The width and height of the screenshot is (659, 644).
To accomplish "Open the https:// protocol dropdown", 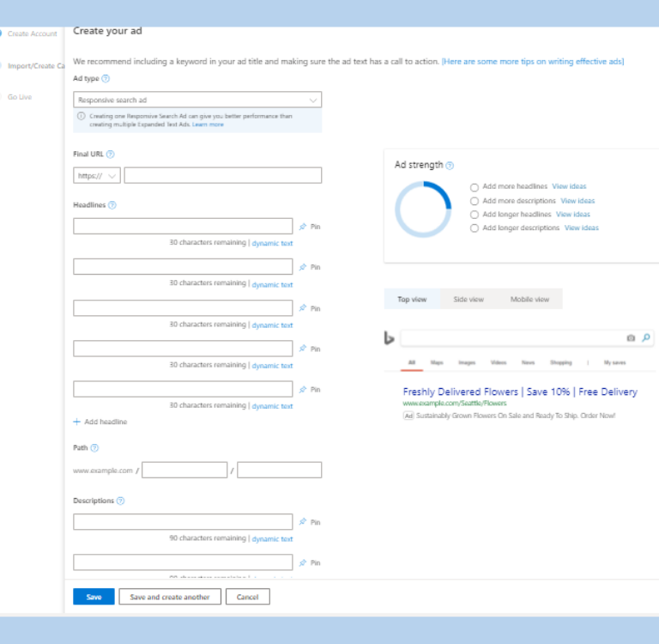I will (x=97, y=175).
